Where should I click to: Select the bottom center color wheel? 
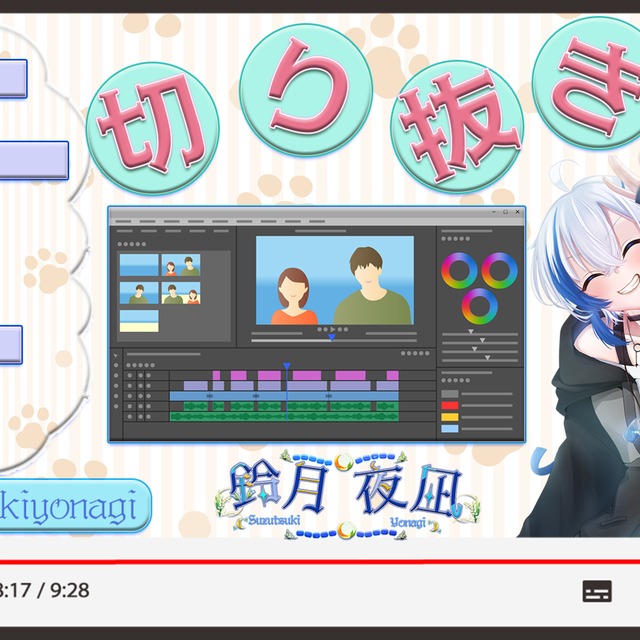pos(480,305)
